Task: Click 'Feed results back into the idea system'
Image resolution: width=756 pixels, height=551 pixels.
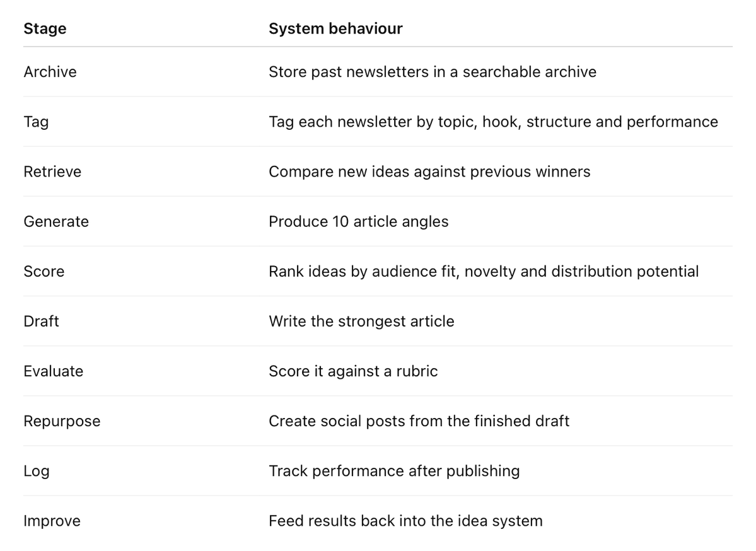Action: pyautogui.click(x=405, y=521)
